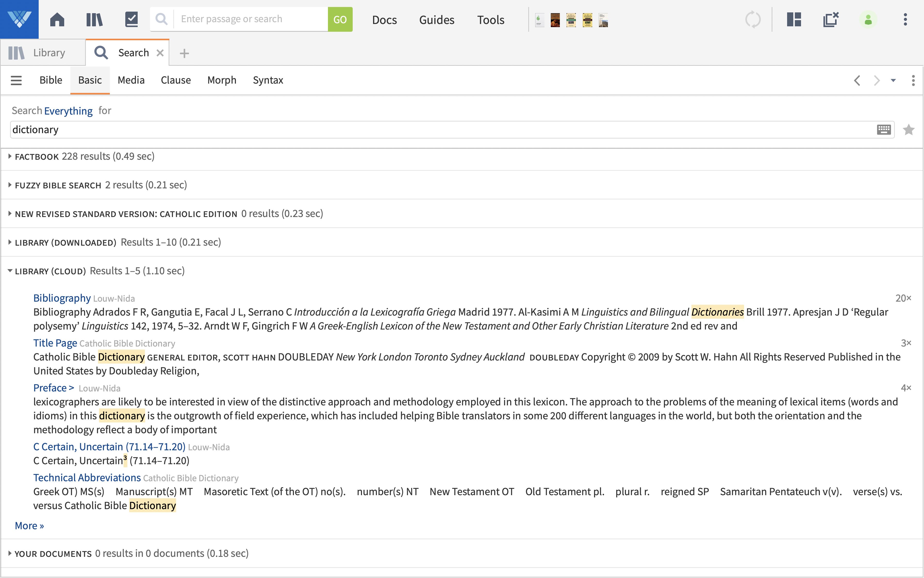Open the main application kebab menu
Viewport: 924px width, 578px height.
coord(905,20)
